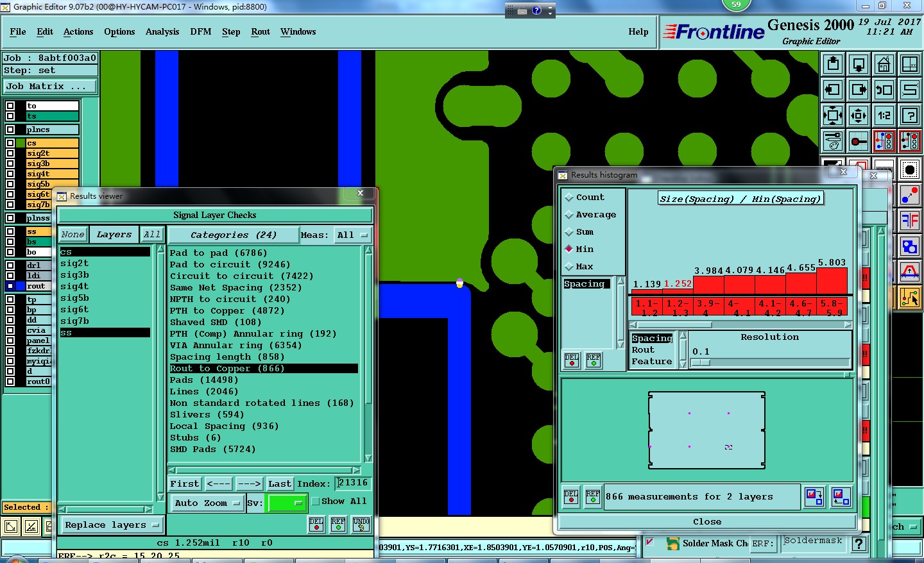Open the Auto Zoom dropdown
The width and height of the screenshot is (924, 563).
(207, 503)
